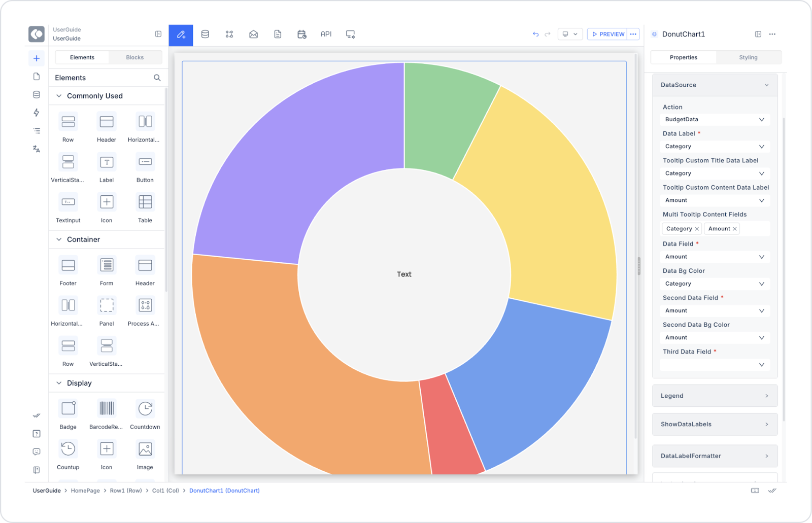The height and width of the screenshot is (523, 812).
Task: Open the actions lightning icon in sidebar
Action: [x=37, y=113]
